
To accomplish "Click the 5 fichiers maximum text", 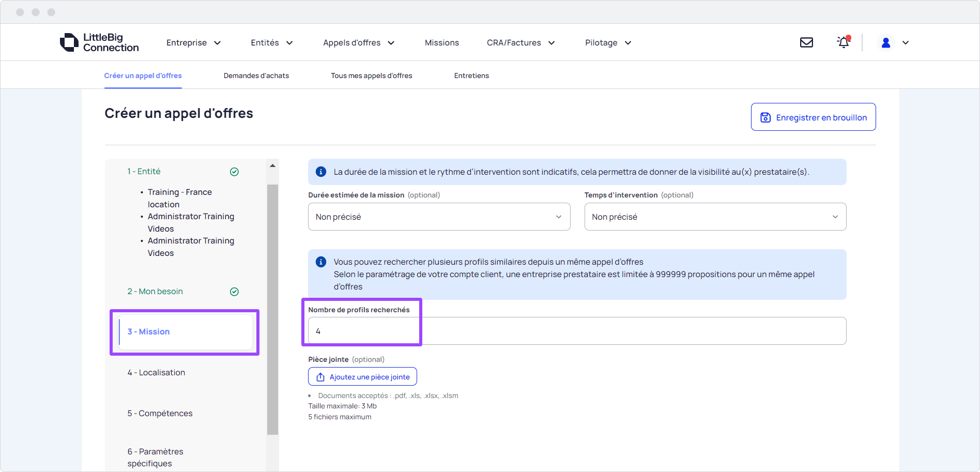I will pyautogui.click(x=340, y=417).
